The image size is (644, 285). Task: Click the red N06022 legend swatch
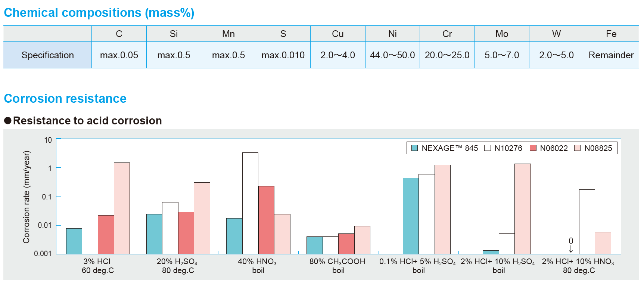tap(533, 148)
